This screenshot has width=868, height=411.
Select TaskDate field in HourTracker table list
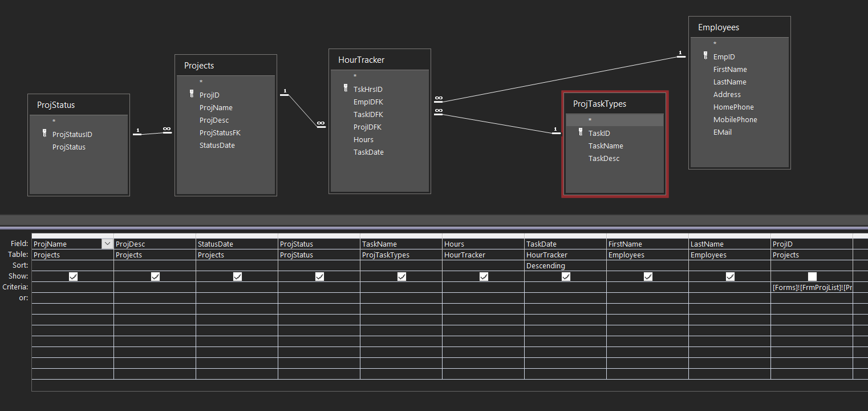click(x=368, y=152)
